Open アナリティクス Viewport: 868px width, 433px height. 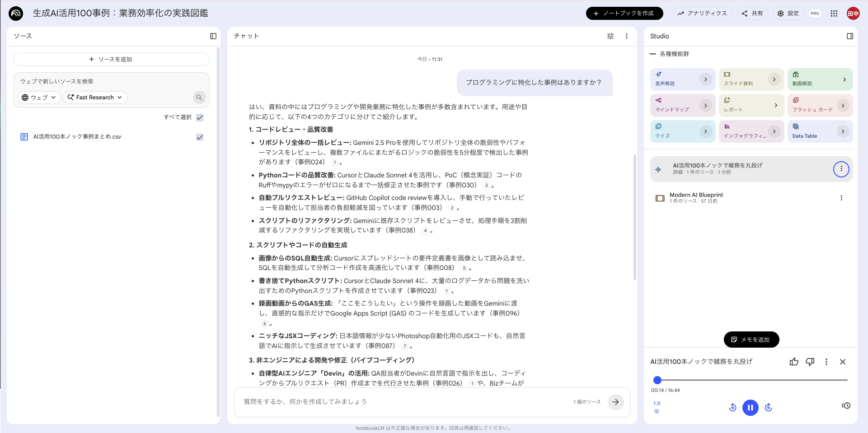[702, 14]
